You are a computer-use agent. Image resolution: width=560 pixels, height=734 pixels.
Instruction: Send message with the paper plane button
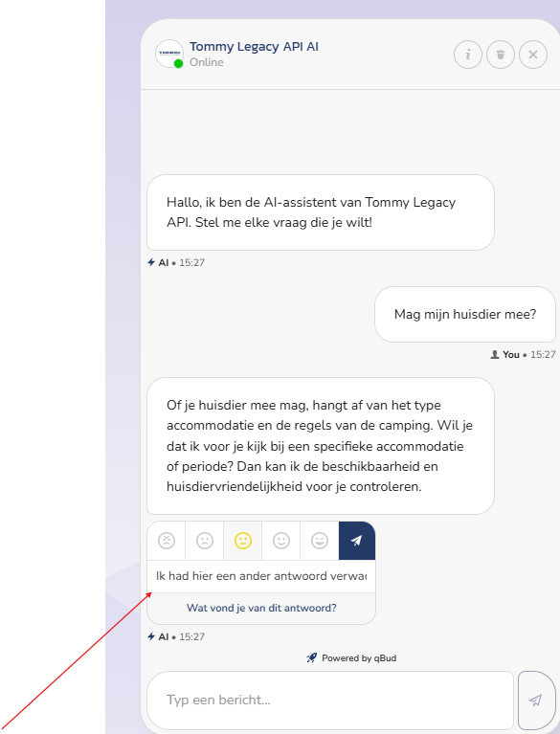click(x=537, y=700)
